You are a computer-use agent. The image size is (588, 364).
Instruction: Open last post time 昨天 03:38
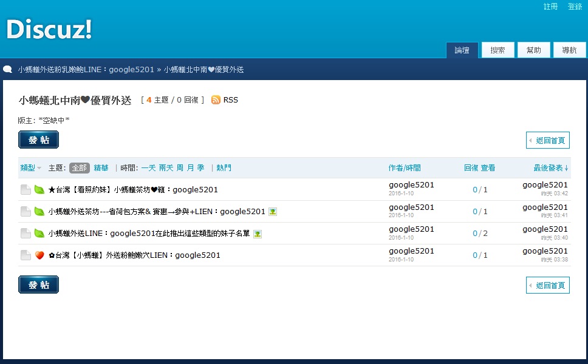coord(554,259)
